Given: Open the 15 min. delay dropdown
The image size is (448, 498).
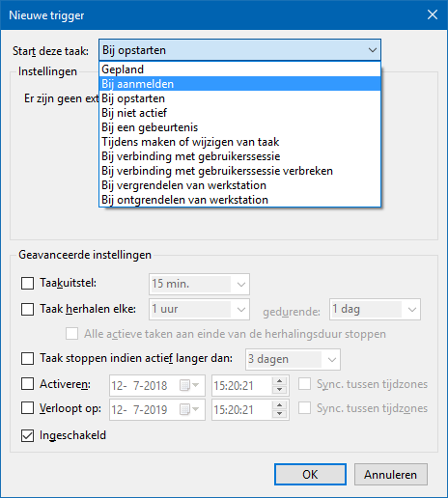Looking at the screenshot, I should click(x=199, y=284).
